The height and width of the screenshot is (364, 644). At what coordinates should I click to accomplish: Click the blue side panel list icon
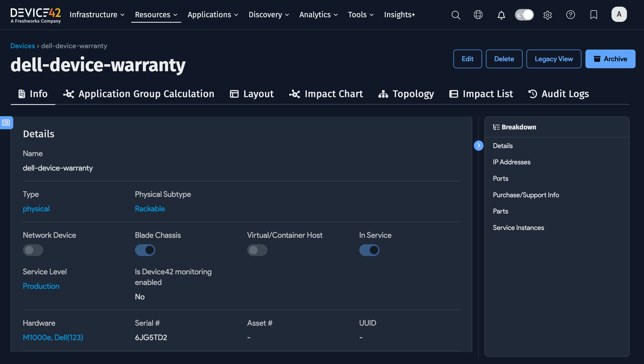[x=6, y=123]
